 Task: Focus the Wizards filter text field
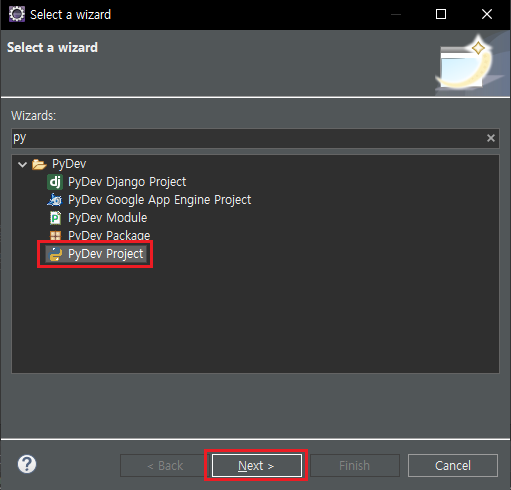tap(255, 138)
